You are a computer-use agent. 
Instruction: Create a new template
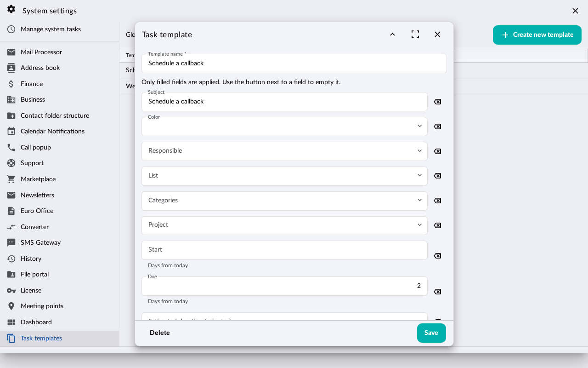point(537,35)
